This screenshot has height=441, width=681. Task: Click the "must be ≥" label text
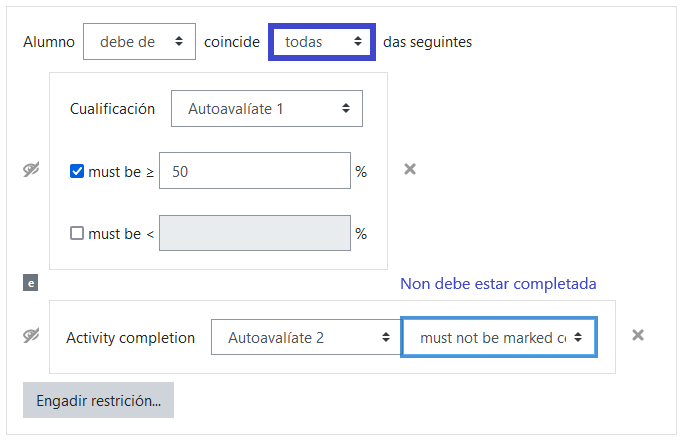(121, 171)
